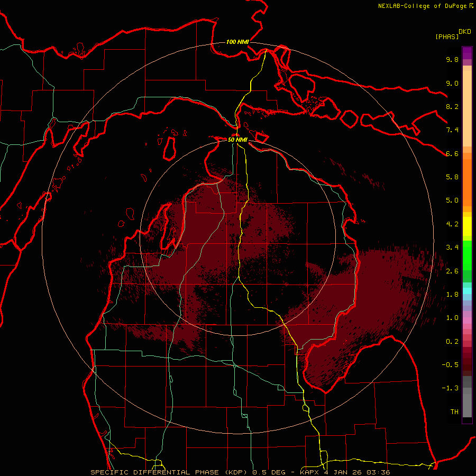Pick the bright green segment of the color scale
This screenshot has width=476, height=476.
(x=467, y=255)
